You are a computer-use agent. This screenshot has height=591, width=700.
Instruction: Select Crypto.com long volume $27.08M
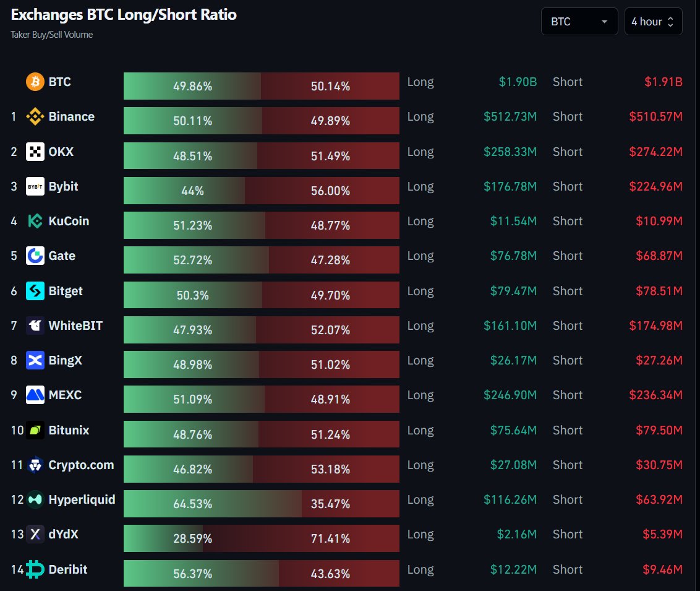coord(513,465)
